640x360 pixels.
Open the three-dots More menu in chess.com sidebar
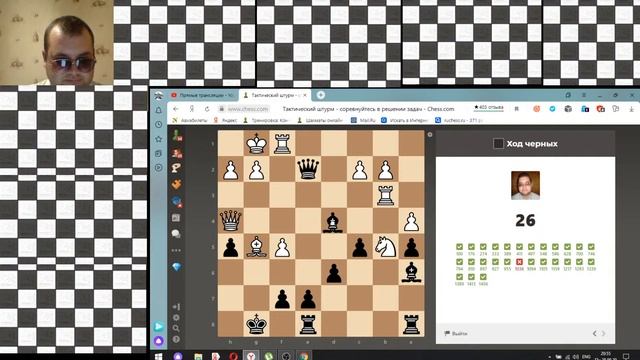[x=176, y=250]
